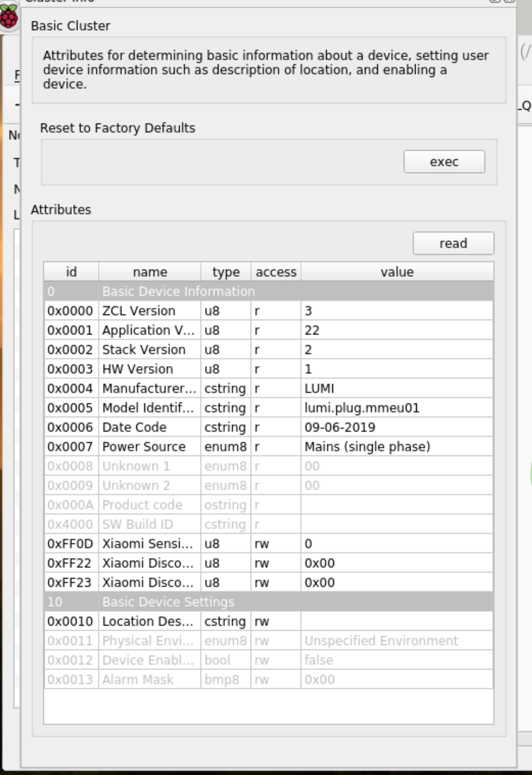Click the access column header
The image size is (532, 775).
pos(276,272)
